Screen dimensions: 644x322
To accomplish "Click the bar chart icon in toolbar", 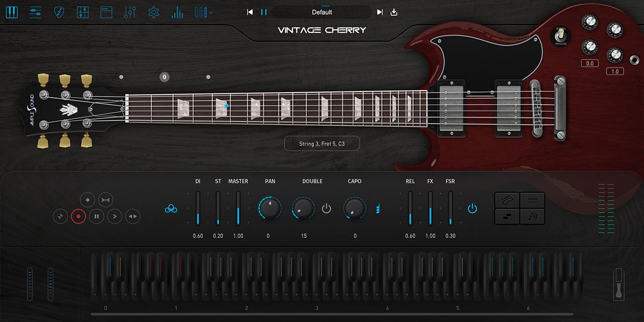I will click(177, 12).
